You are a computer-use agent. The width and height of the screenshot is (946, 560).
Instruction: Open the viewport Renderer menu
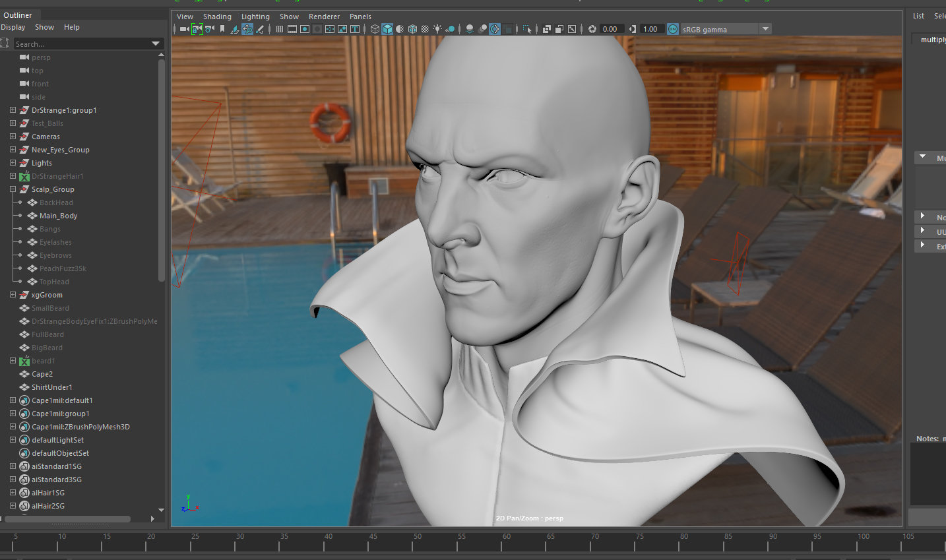[324, 16]
